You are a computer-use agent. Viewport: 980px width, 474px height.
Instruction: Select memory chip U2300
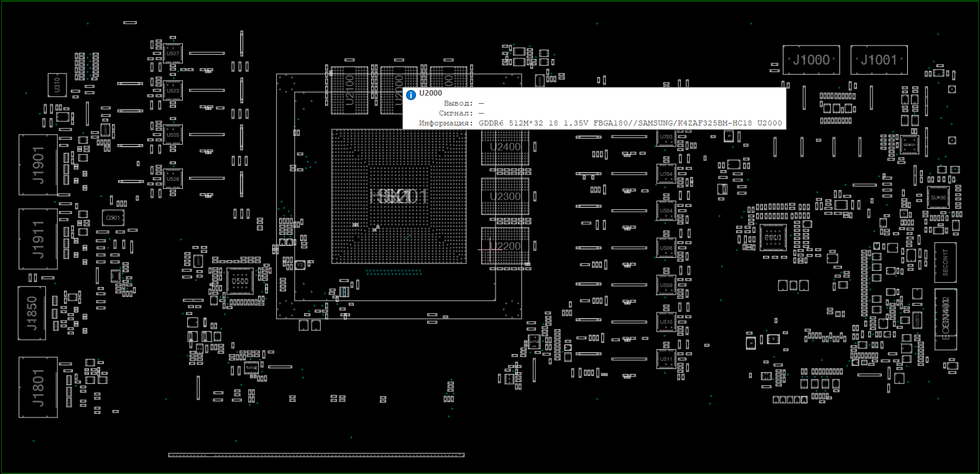click(505, 196)
